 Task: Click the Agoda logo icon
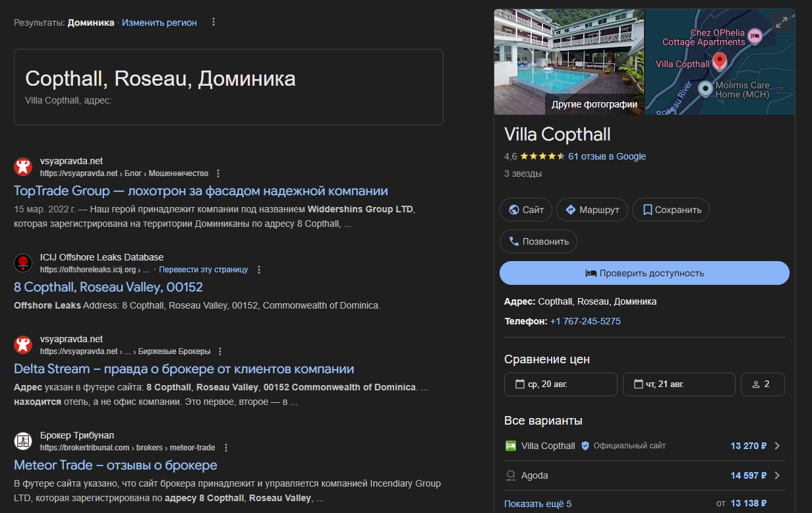(511, 475)
